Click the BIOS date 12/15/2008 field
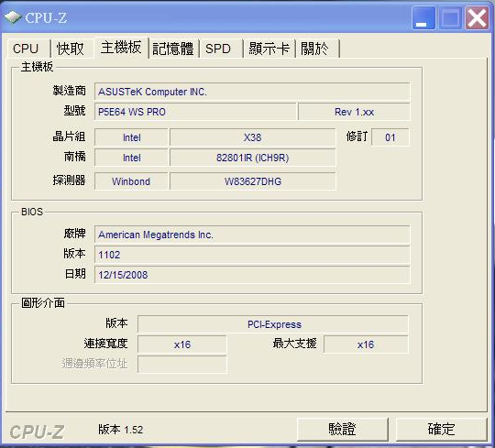The width and height of the screenshot is (495, 448). tap(252, 275)
